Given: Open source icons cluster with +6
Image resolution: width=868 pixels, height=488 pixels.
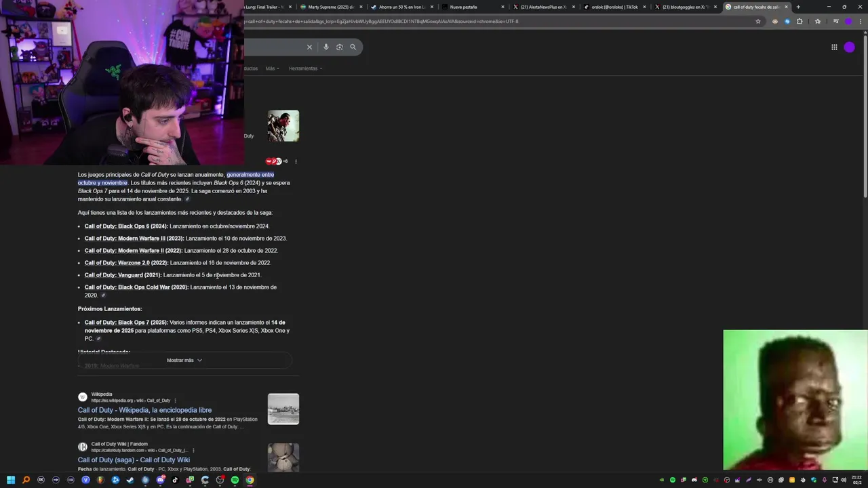Looking at the screenshot, I should point(277,161).
